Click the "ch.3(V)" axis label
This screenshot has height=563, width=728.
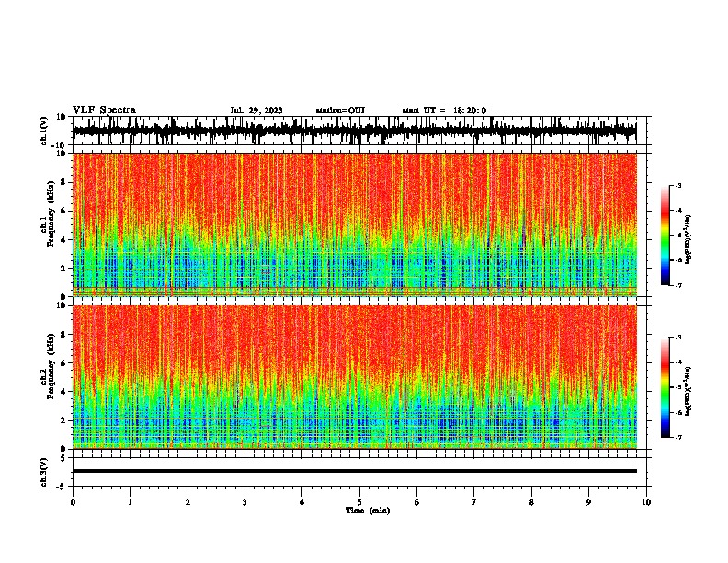click(44, 472)
